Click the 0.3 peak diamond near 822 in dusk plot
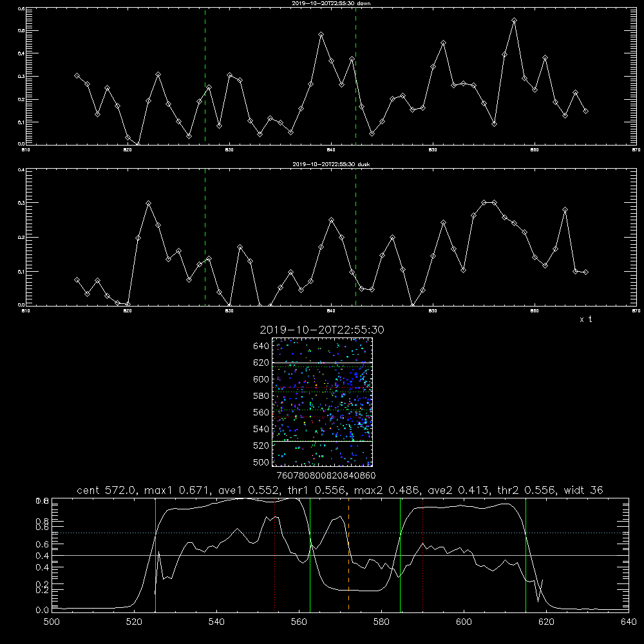Viewport: 644px width, 644px height. coord(148,204)
